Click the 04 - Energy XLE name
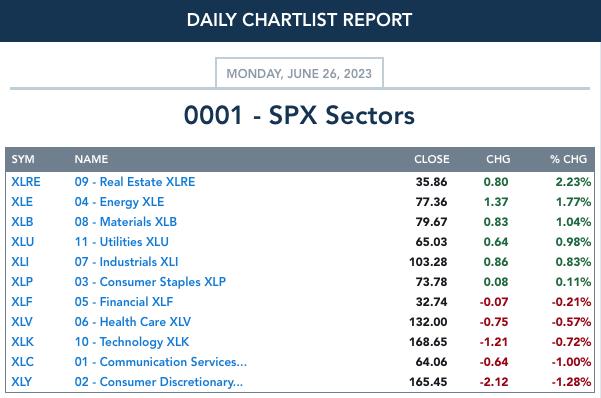601x398 pixels. pos(119,202)
